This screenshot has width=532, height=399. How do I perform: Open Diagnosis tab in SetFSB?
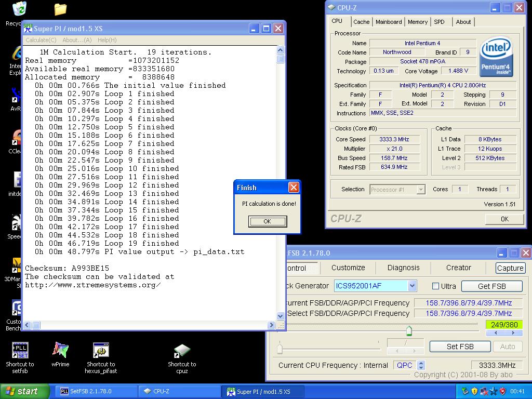tap(403, 268)
